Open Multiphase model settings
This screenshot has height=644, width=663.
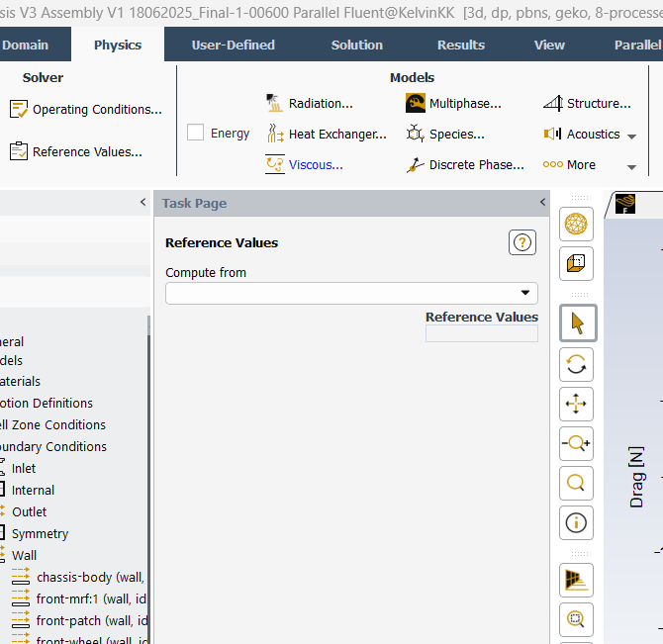point(465,104)
